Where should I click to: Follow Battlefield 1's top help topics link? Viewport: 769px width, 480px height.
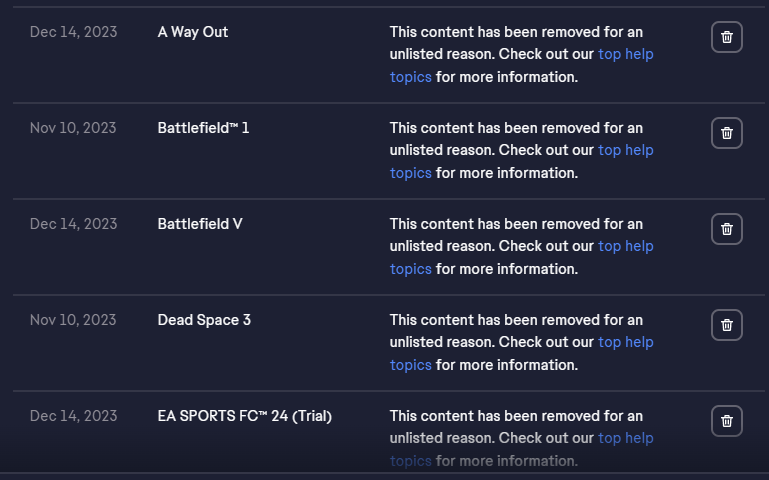pyautogui.click(x=625, y=150)
